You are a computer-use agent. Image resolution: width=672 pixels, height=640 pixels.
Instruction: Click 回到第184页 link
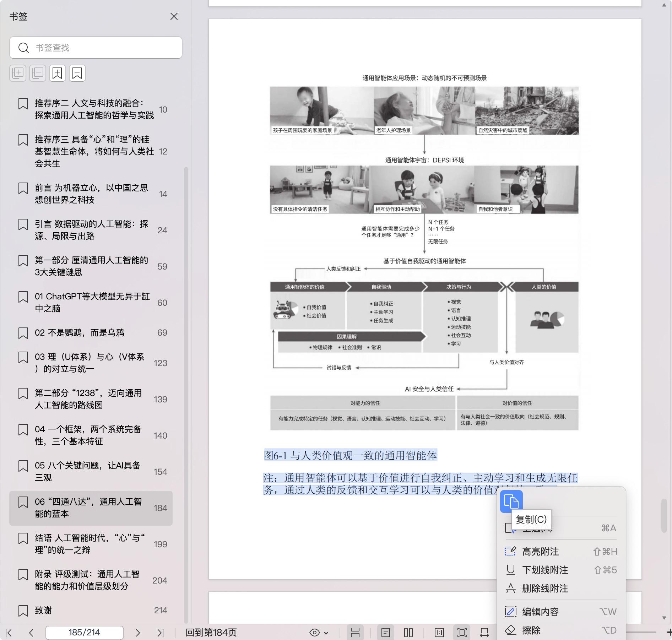coord(211,633)
